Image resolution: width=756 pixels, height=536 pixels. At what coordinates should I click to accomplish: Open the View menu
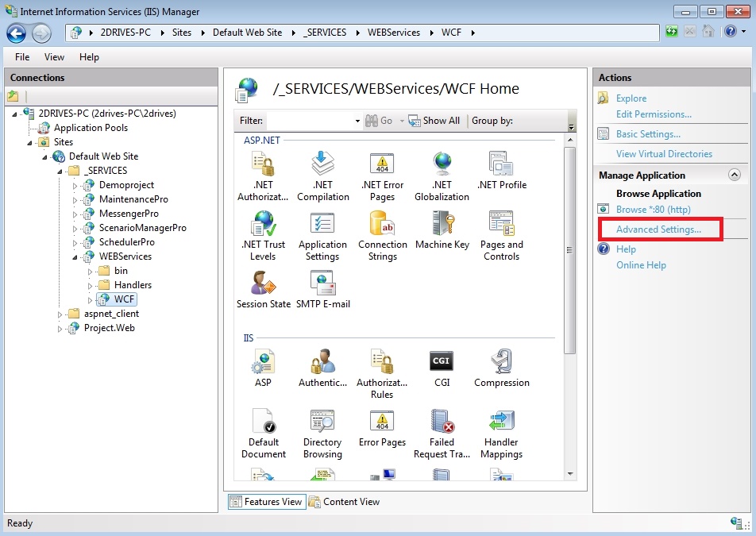coord(54,57)
